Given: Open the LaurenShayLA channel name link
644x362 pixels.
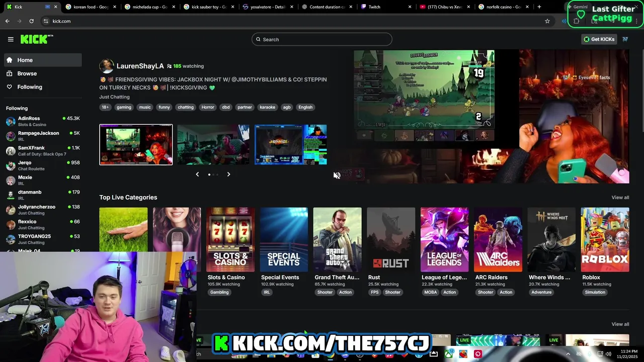Looking at the screenshot, I should pos(140,66).
